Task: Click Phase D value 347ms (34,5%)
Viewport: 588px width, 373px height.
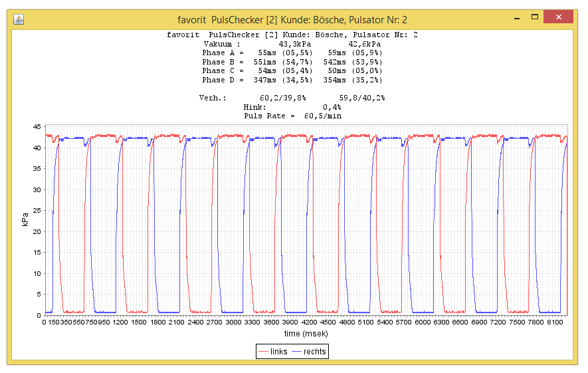Action: pyautogui.click(x=283, y=80)
